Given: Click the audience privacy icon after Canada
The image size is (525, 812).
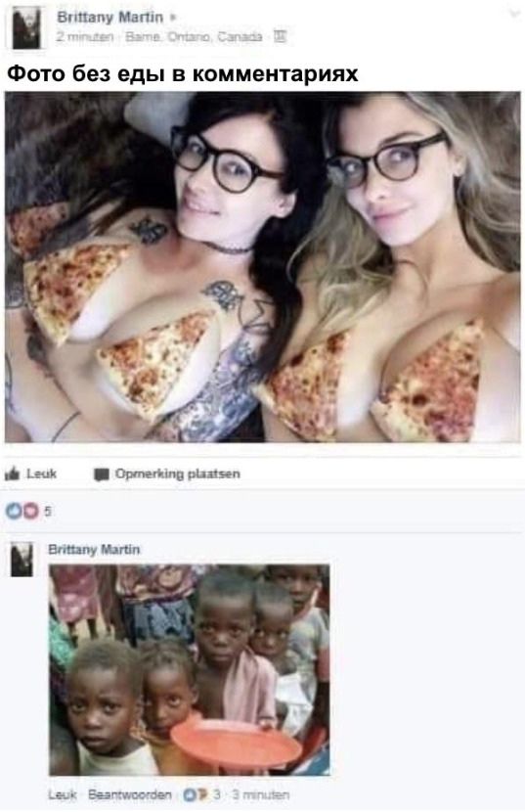Looking at the screenshot, I should (281, 37).
